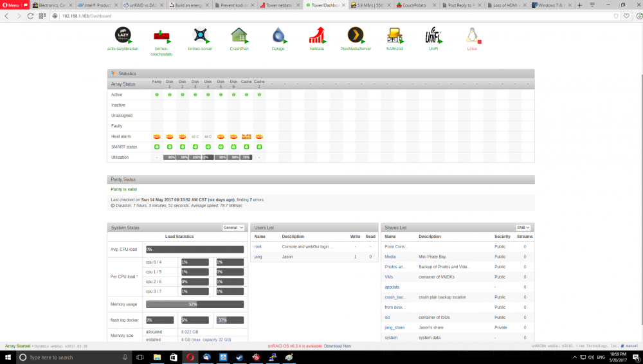The width and height of the screenshot is (643, 364).
Task: Open Opera Speed Dial grid icon
Action: (42, 16)
